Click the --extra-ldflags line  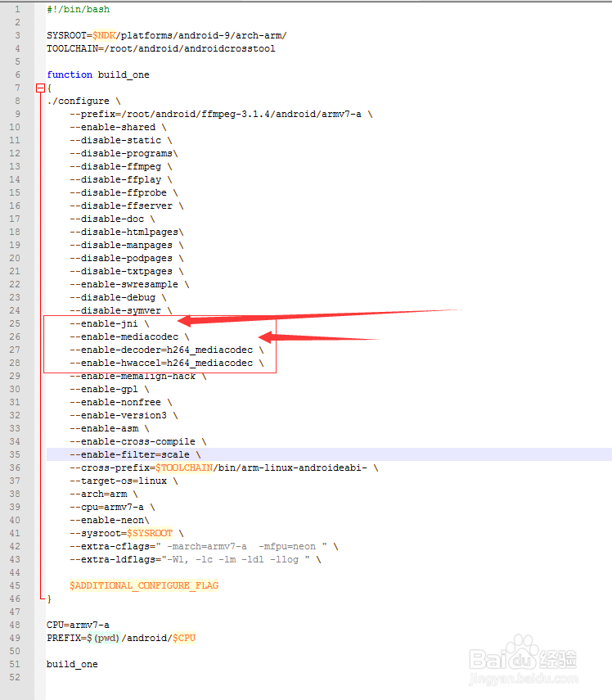[196, 559]
